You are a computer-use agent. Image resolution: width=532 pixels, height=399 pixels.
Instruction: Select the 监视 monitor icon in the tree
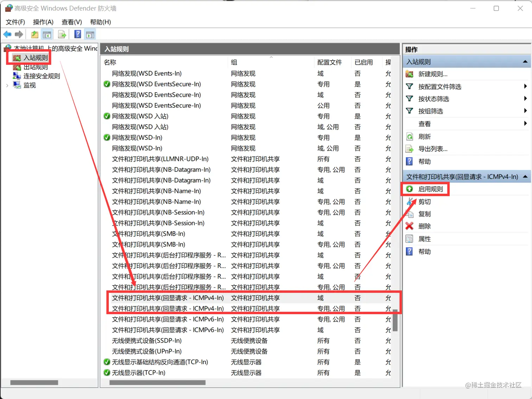click(17, 85)
